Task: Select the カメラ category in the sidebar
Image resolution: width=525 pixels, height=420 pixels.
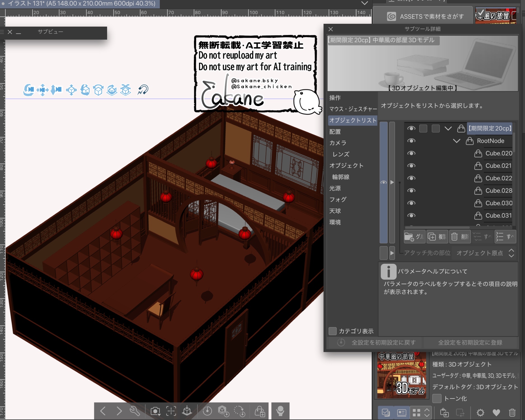Action: [x=338, y=143]
